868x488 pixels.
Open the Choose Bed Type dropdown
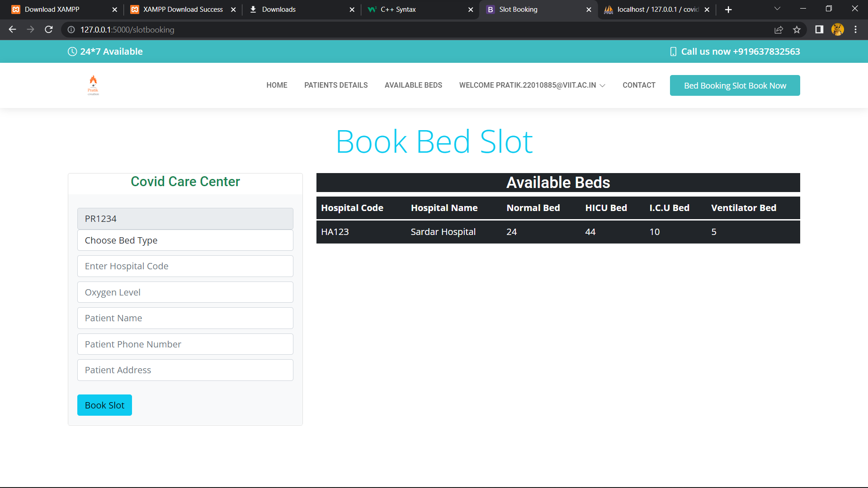tap(185, 240)
